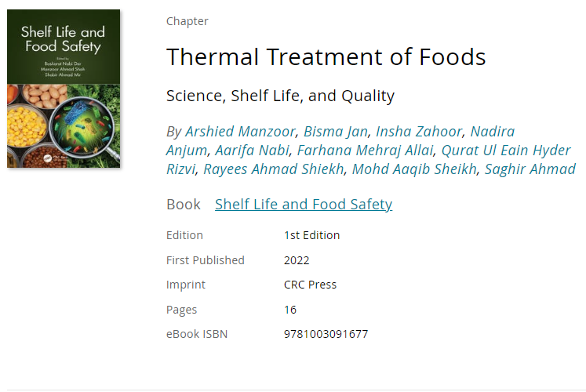Viewport: 586px width, 392px height.
Task: Open author Mohd Aaqib Sheikh's link
Action: point(414,169)
